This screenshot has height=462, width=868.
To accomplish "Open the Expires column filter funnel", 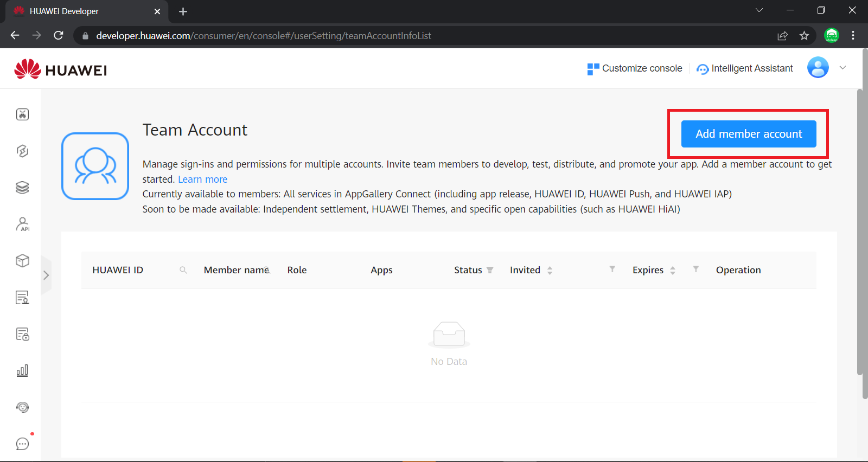I will coord(696,269).
